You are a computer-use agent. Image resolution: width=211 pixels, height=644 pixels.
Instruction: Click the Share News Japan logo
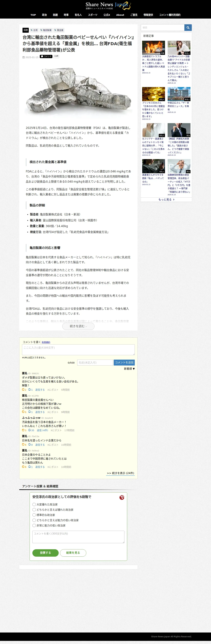tap(108, 5)
